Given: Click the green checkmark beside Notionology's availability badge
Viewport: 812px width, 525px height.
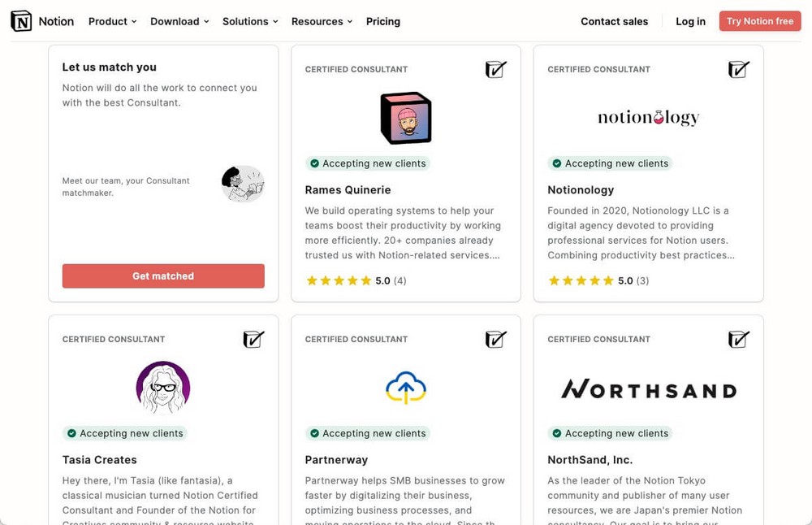Looking at the screenshot, I should [556, 163].
